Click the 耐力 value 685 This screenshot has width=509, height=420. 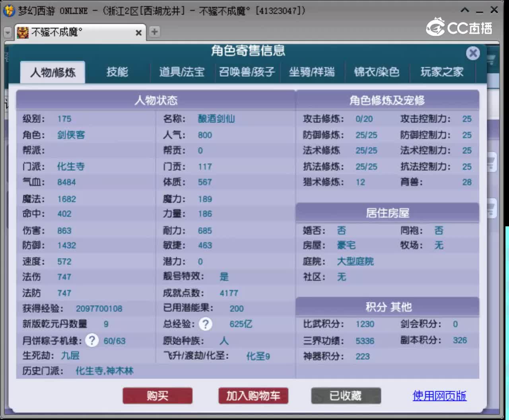point(205,231)
